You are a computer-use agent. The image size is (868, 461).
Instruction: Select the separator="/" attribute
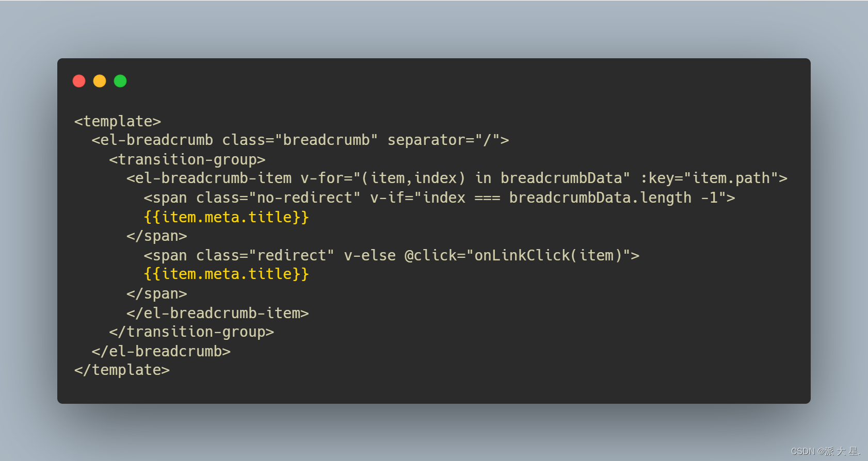click(448, 140)
